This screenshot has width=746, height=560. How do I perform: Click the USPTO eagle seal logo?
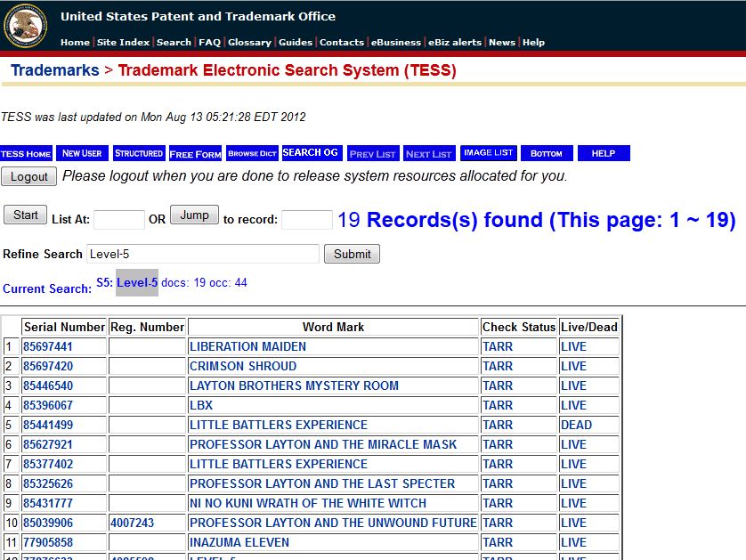coord(25,25)
